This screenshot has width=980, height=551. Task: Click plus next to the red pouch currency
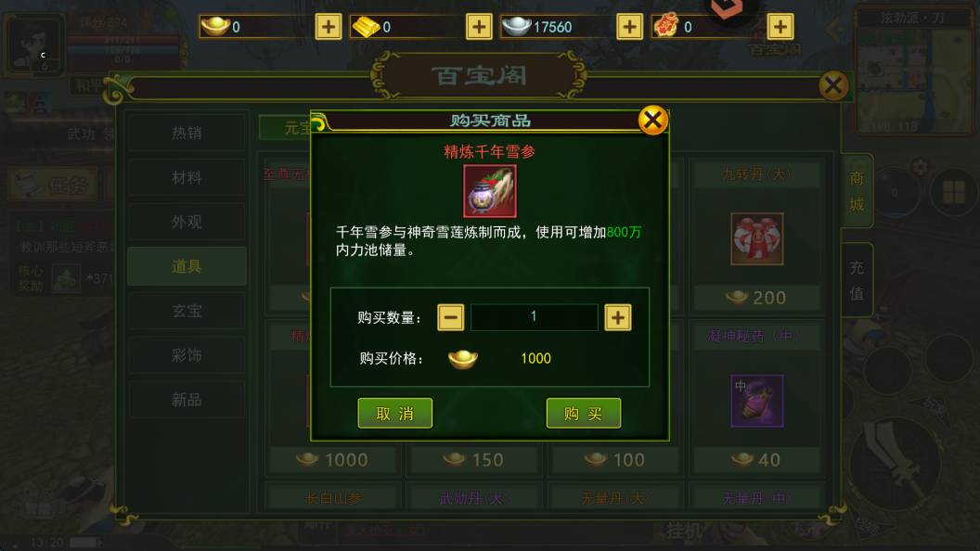tap(780, 27)
